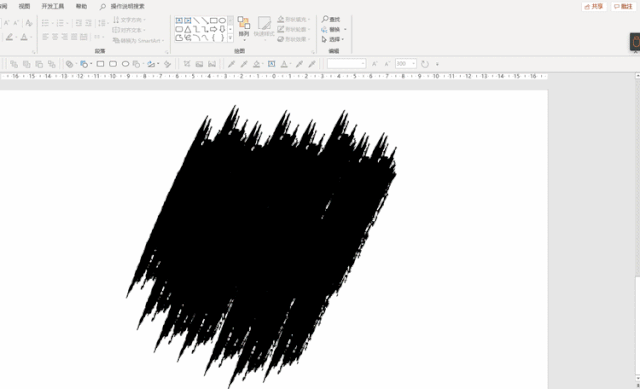Toggle bullet list formatting
Screen dimensions: 640x389
pos(45,23)
